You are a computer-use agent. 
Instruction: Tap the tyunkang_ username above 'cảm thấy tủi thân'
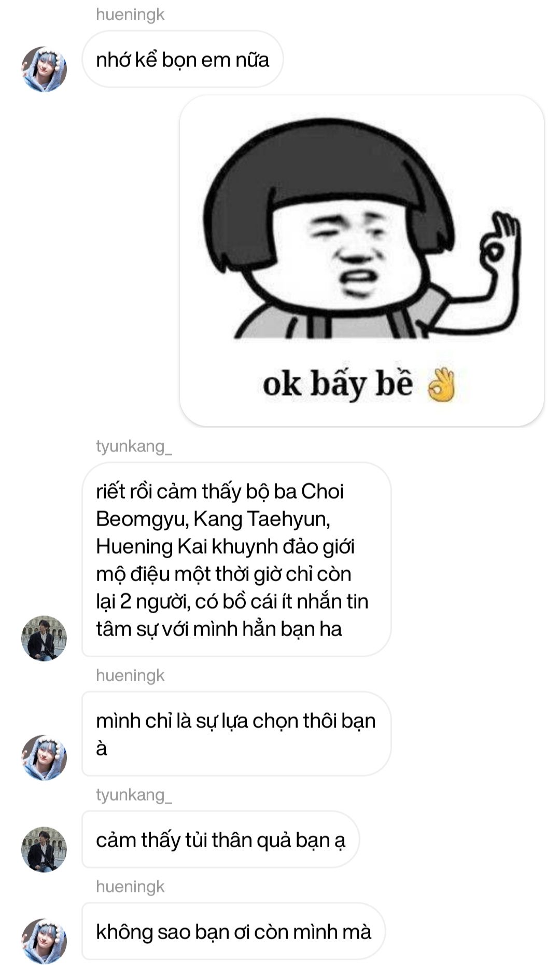(134, 795)
